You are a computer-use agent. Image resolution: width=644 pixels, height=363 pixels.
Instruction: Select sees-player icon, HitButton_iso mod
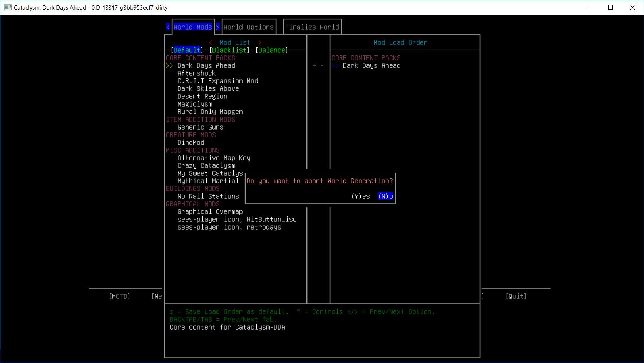click(x=237, y=220)
